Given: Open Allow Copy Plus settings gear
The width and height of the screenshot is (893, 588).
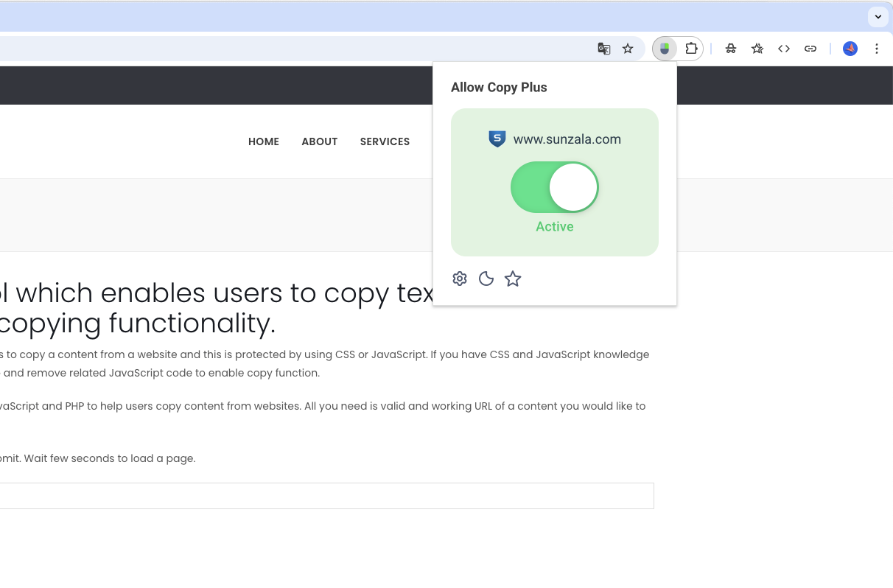Looking at the screenshot, I should coord(460,279).
